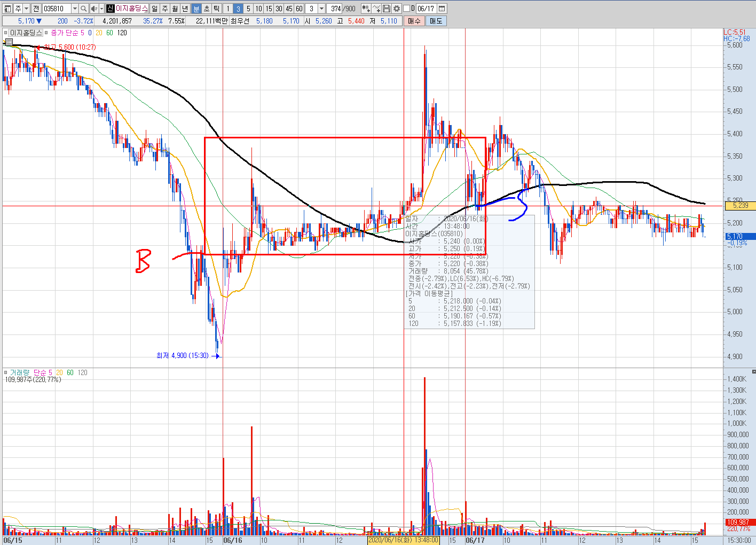Click the custom interval field showing 3
756x545 pixels.
312,9
